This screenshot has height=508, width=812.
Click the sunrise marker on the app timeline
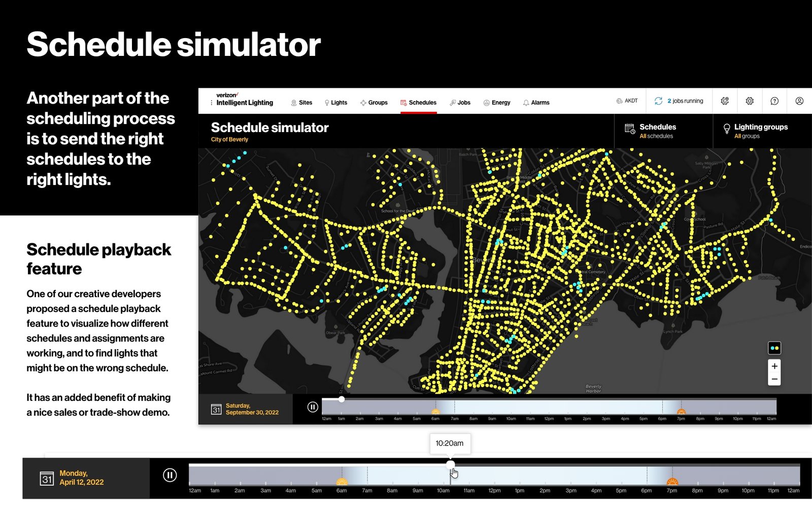(435, 411)
